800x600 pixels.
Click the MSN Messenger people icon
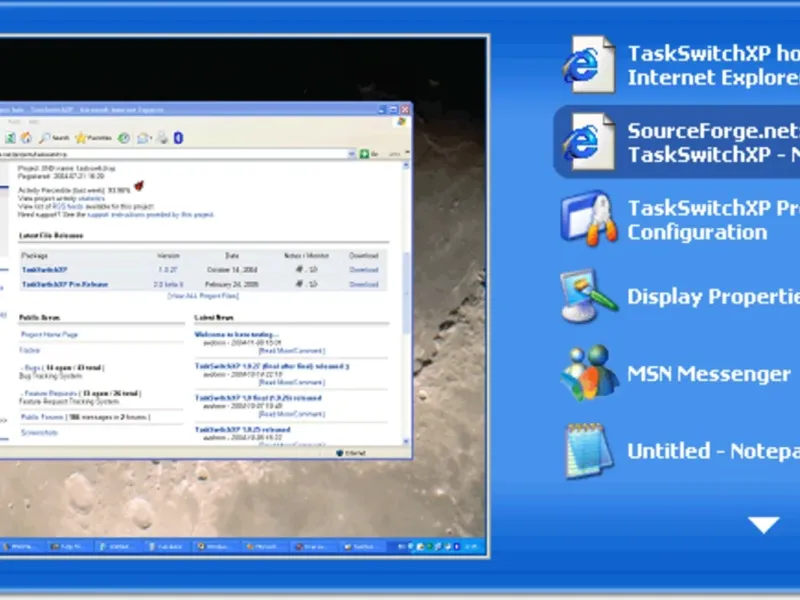[589, 373]
